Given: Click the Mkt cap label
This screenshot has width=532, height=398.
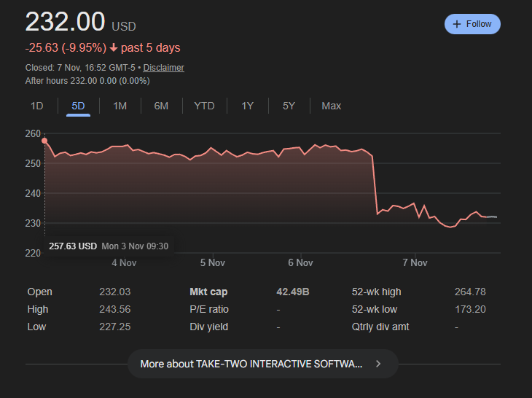Looking at the screenshot, I should pos(208,292).
